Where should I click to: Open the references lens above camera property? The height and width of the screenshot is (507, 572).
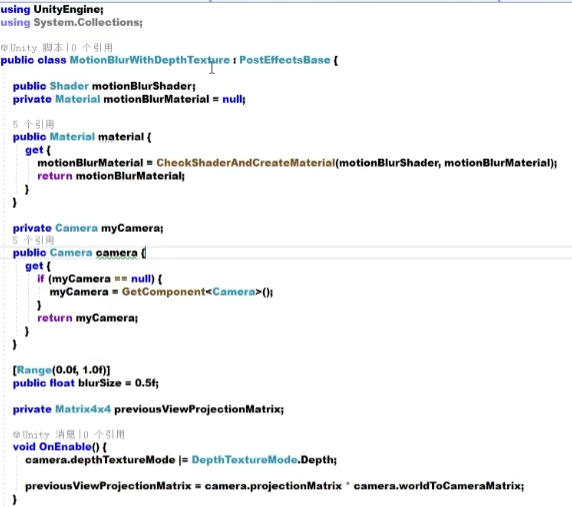[34, 240]
